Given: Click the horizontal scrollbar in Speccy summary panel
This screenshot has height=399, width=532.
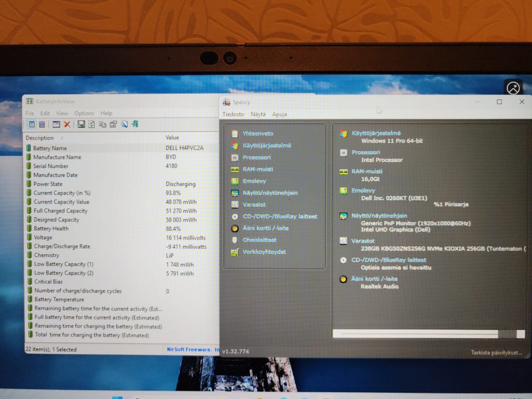Looking at the screenshot, I should 428,334.
